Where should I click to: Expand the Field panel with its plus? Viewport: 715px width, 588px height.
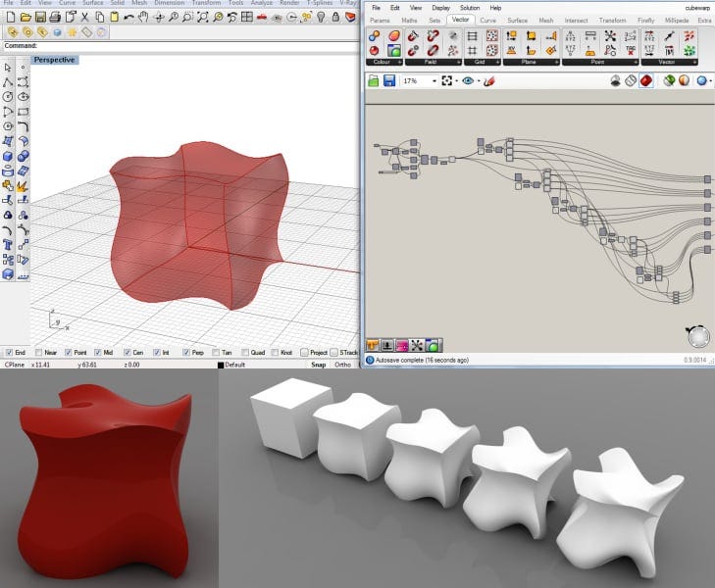point(458,62)
